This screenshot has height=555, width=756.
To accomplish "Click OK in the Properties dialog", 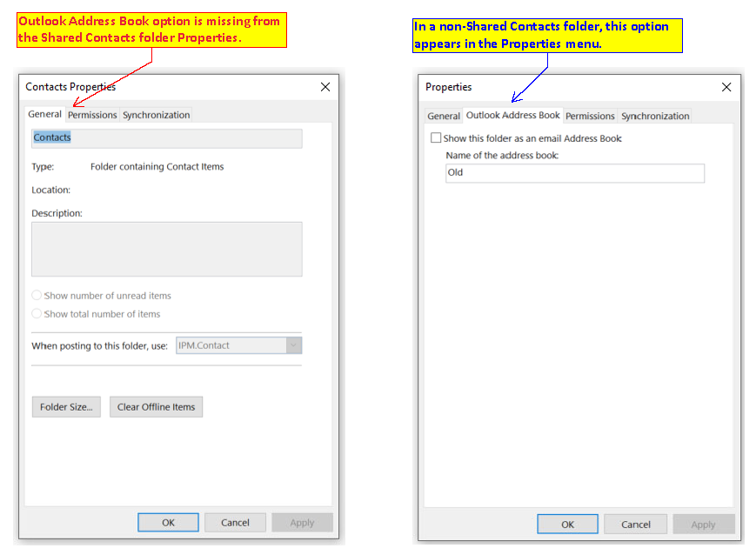I will (567, 525).
